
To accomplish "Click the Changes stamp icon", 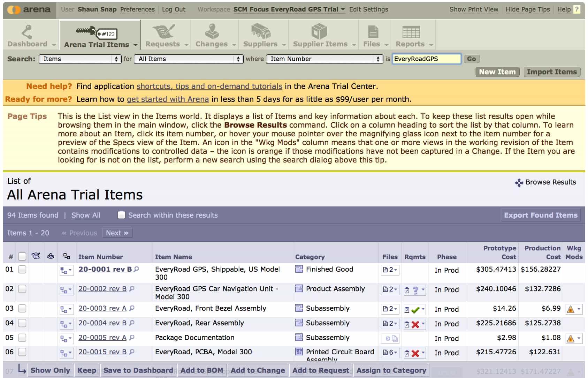I will point(212,32).
